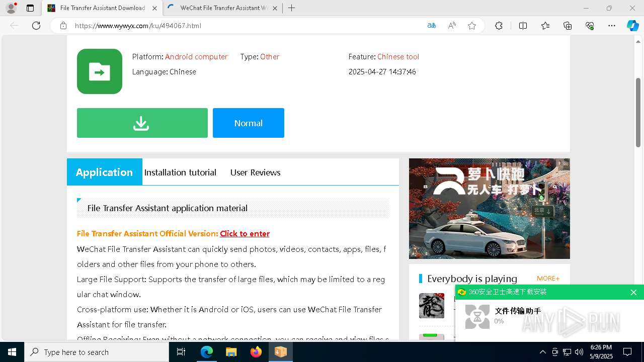Click the hourglass download progress icon

tap(477, 317)
